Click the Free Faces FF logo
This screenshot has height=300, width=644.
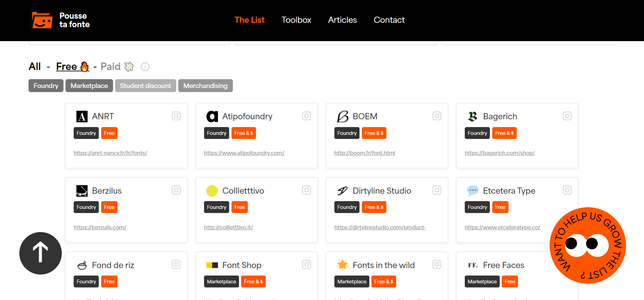(473, 265)
